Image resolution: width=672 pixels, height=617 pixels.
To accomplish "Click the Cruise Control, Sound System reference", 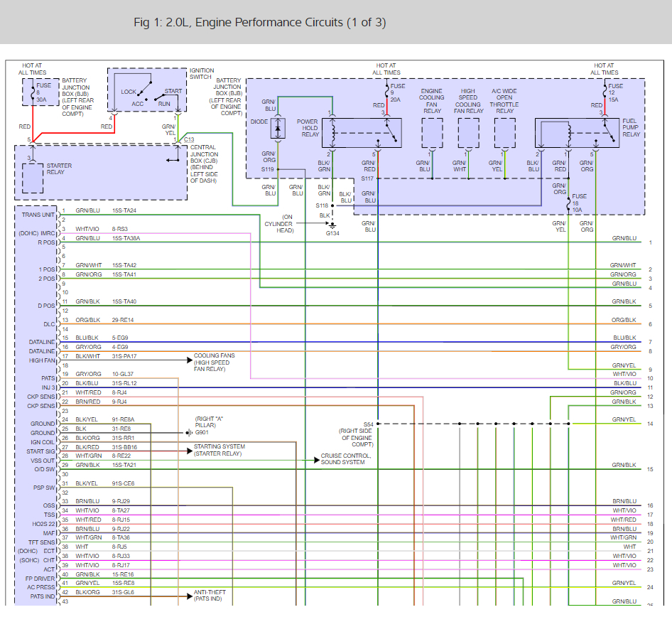I will click(345, 459).
